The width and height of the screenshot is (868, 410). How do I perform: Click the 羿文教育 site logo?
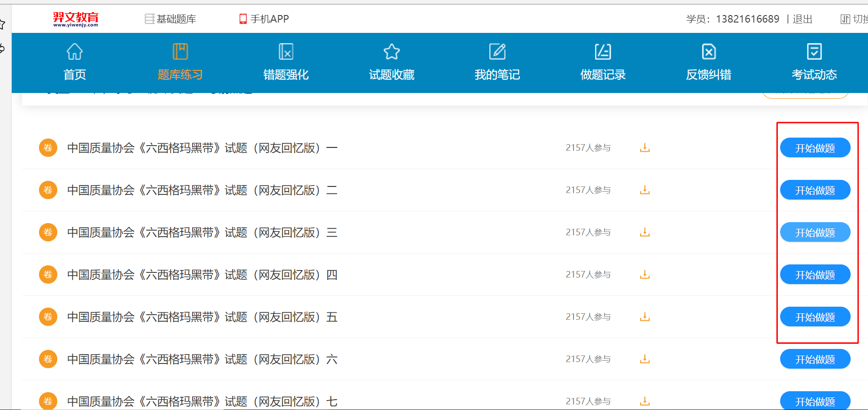point(76,19)
